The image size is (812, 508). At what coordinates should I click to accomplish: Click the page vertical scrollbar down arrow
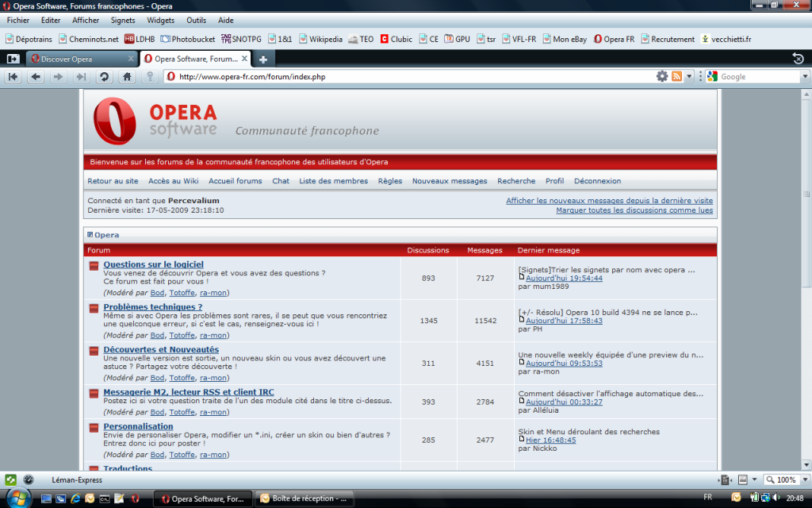click(806, 465)
